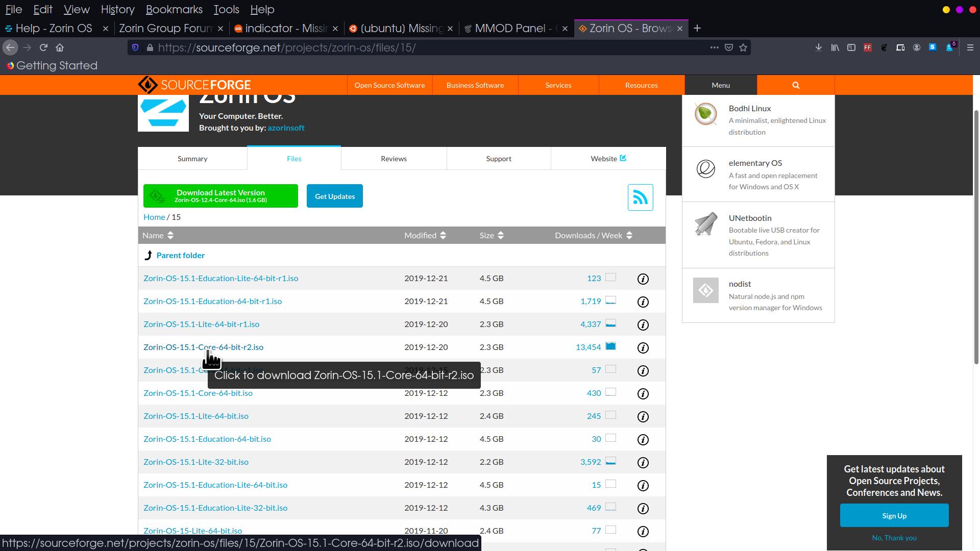Open the Firefox library icon
Image resolution: width=980 pixels, height=551 pixels.
coord(835,47)
